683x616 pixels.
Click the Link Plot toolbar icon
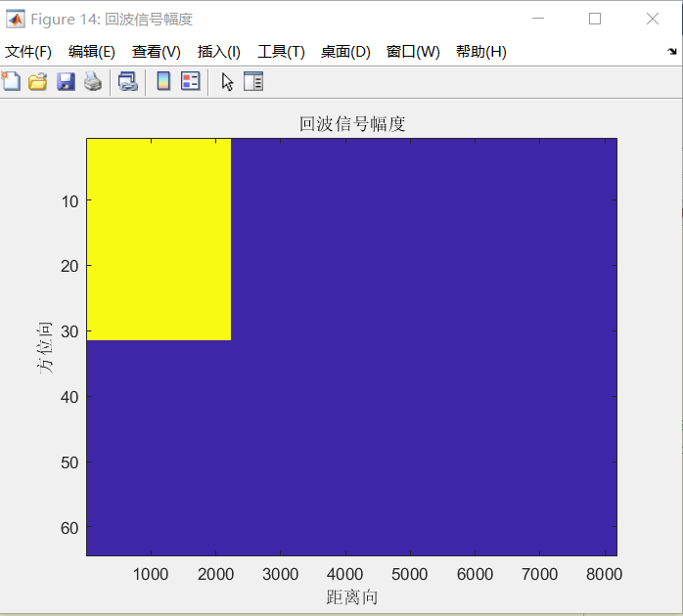[x=128, y=81]
